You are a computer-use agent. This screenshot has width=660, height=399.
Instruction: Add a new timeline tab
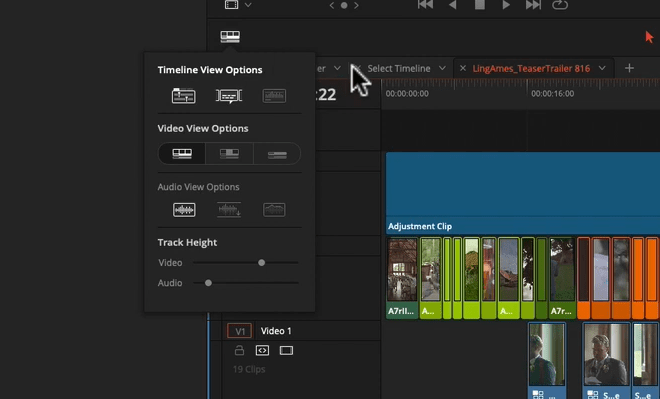(629, 68)
